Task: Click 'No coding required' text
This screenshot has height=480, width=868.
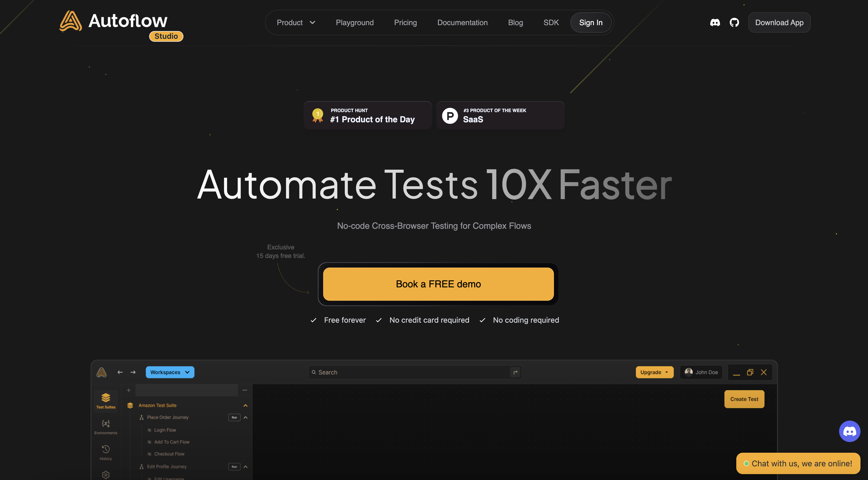Action: pos(526,320)
